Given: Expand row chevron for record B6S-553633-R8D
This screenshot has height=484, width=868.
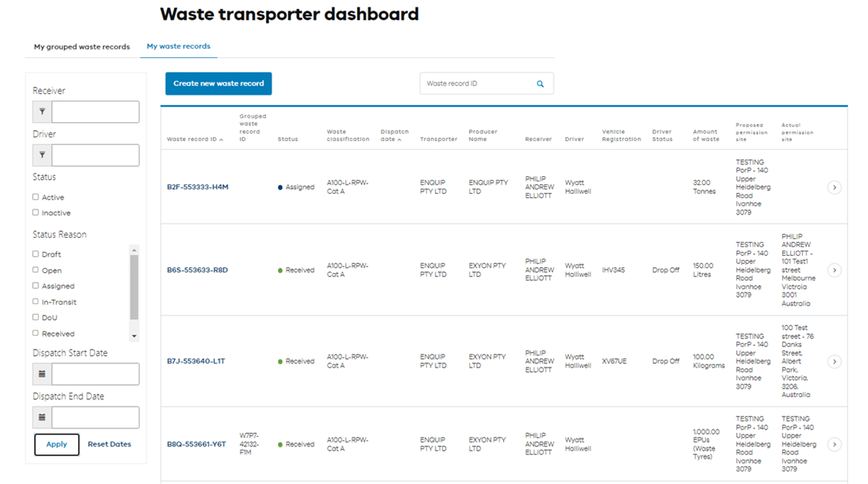Looking at the screenshot, I should click(834, 270).
